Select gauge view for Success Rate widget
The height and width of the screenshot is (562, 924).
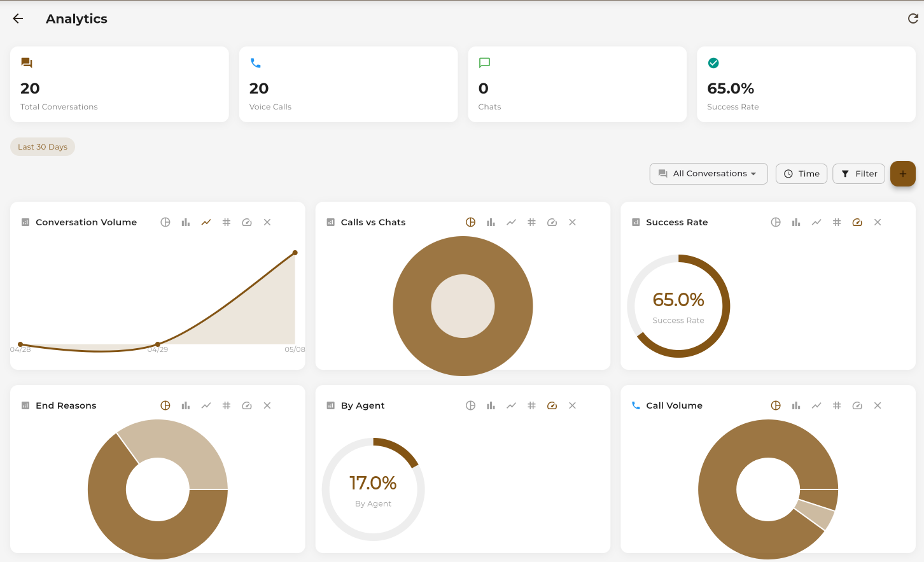857,222
